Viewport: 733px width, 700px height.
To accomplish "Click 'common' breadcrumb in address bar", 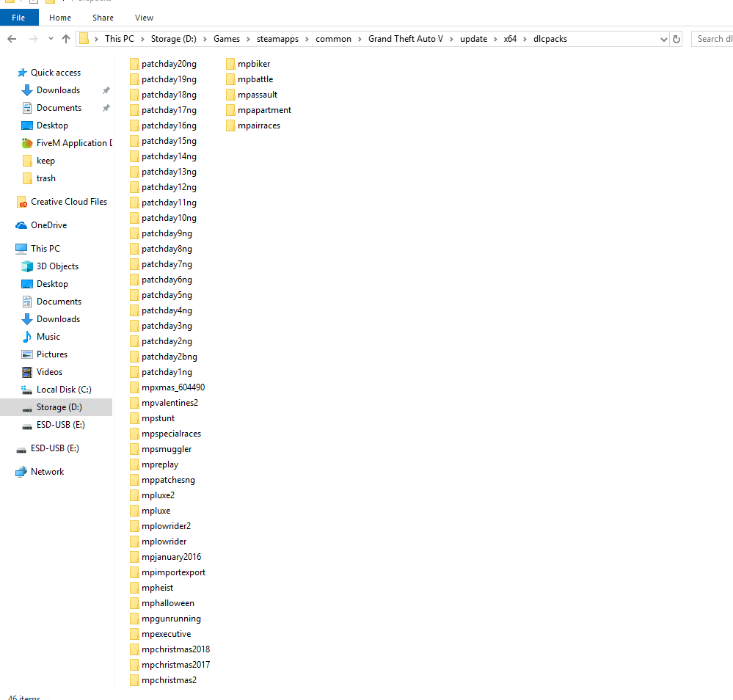I will pyautogui.click(x=333, y=39).
